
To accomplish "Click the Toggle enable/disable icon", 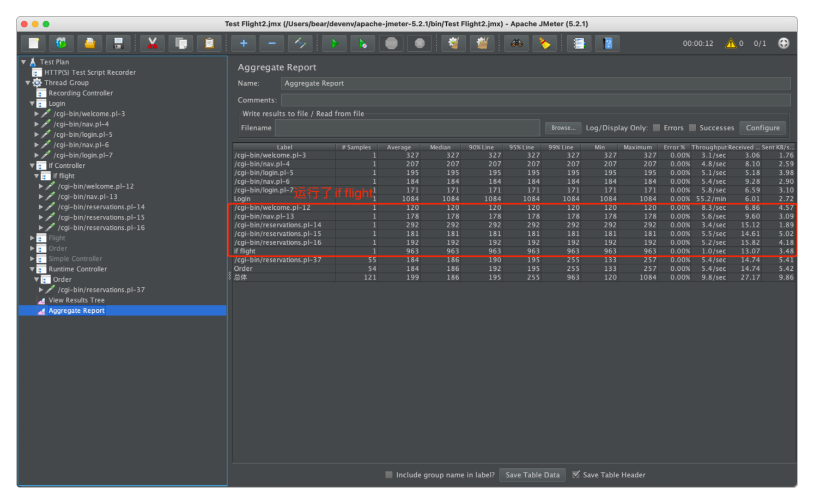I will coord(300,44).
